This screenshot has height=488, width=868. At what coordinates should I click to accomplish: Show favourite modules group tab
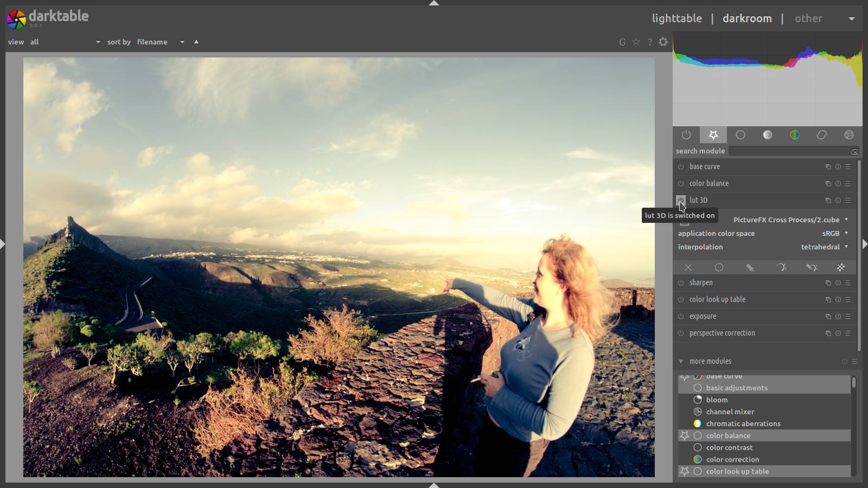point(713,134)
